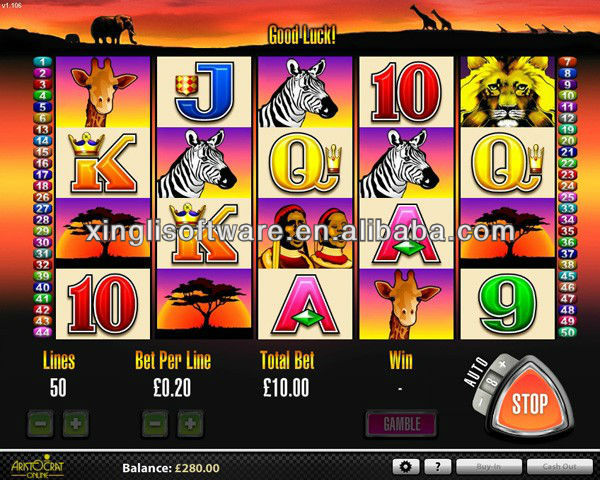600x480 pixels.
Task: Lower Bet Per Line with minus button
Action: click(x=155, y=423)
